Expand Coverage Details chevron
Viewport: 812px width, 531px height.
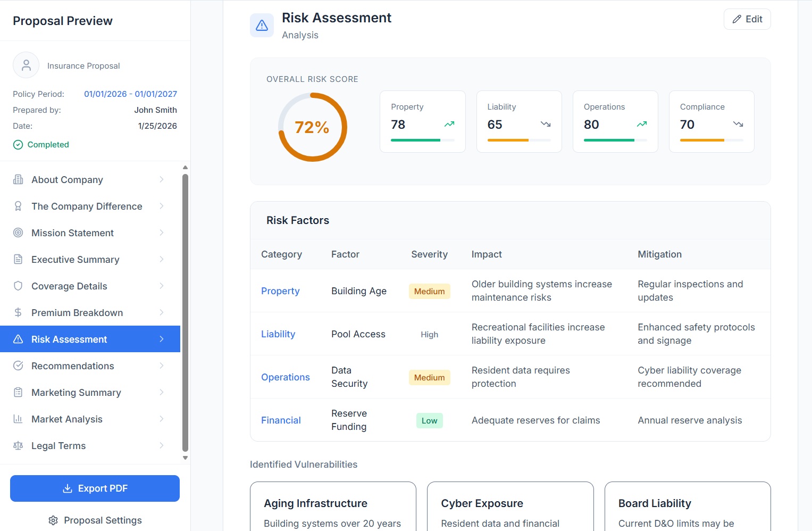(x=162, y=286)
